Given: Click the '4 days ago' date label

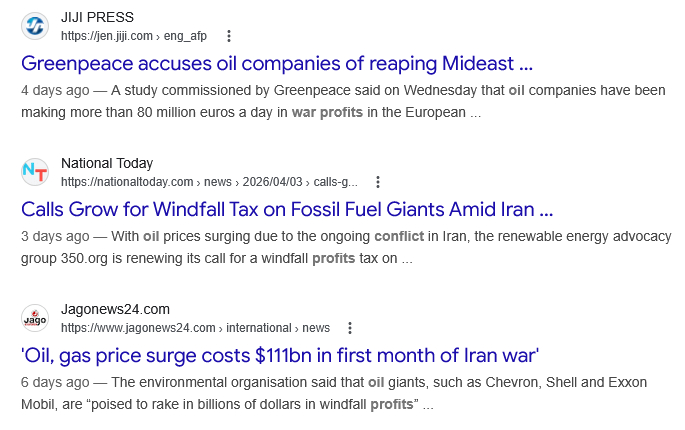Looking at the screenshot, I should (x=55, y=90).
